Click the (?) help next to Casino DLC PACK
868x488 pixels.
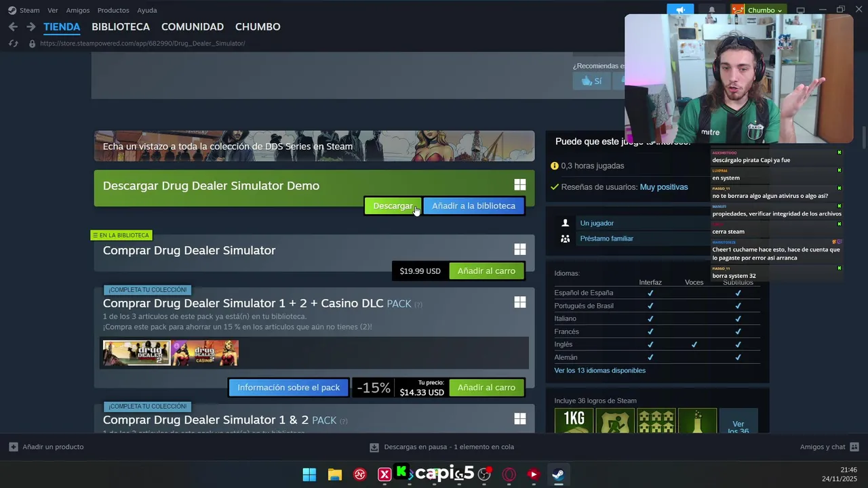pos(418,304)
